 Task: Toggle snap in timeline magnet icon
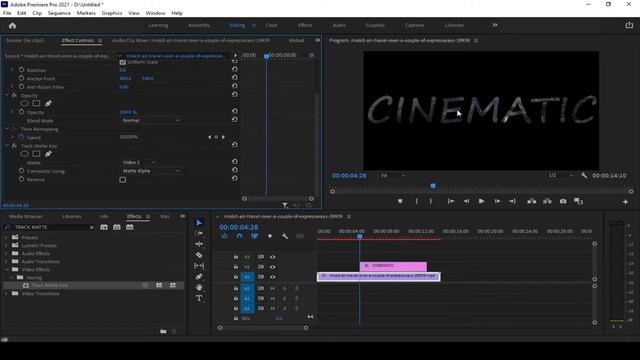[x=240, y=236]
